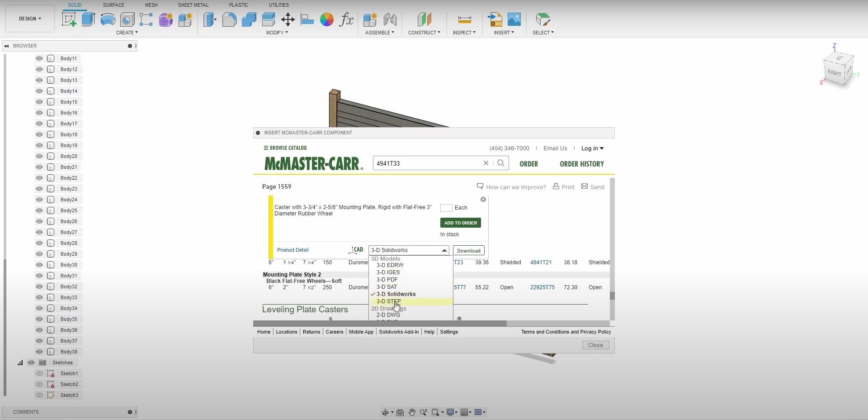Screen dimensions: 868x420
Task: Select the Hole tool
Action: [127, 19]
